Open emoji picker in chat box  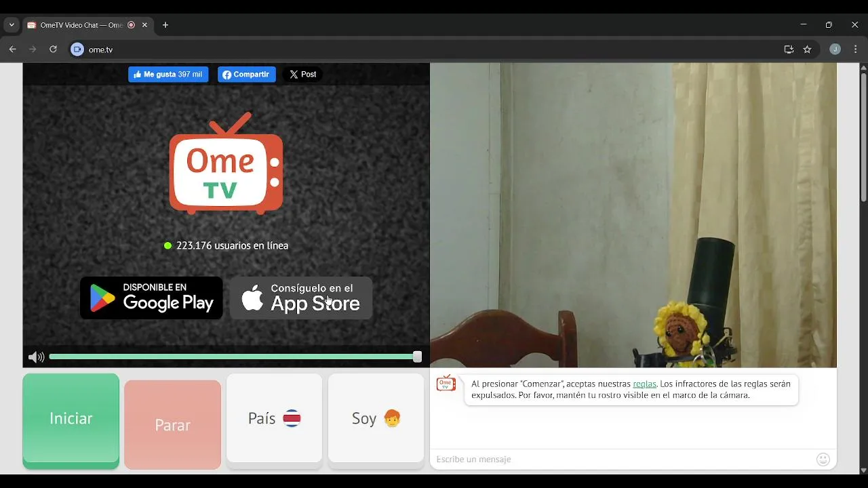click(x=823, y=460)
